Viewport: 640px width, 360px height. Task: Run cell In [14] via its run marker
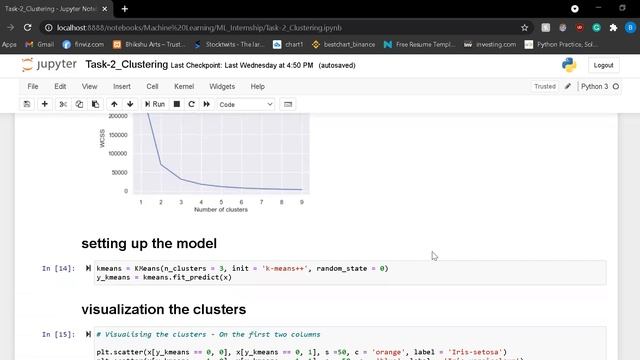point(88,268)
